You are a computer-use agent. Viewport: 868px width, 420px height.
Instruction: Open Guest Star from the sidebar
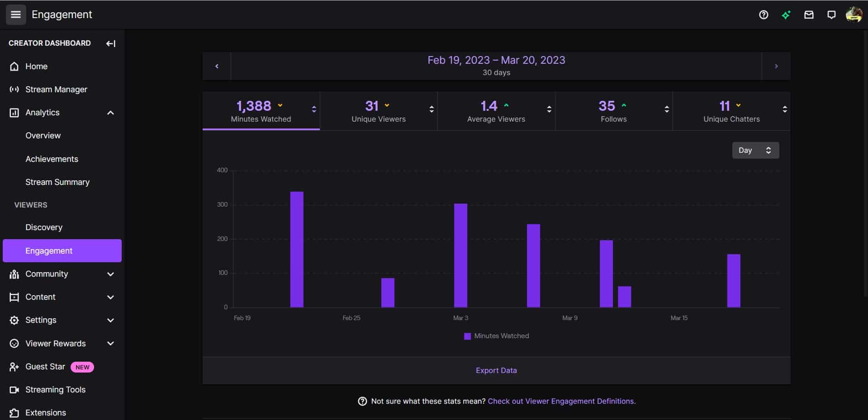(45, 367)
